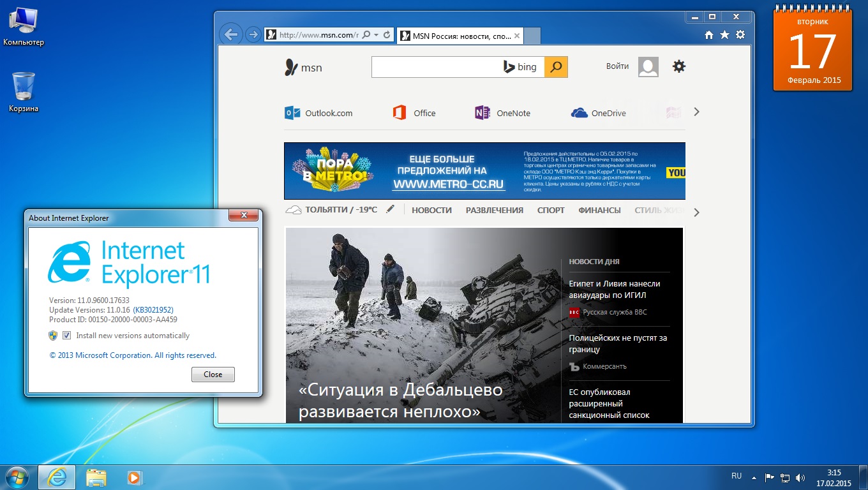Click the IE Home icon
Image resolution: width=868 pixels, height=490 pixels.
coord(709,35)
